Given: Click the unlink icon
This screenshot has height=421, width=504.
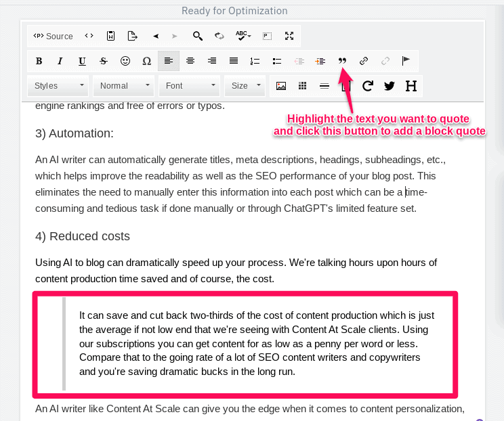Looking at the screenshot, I should pos(385,61).
